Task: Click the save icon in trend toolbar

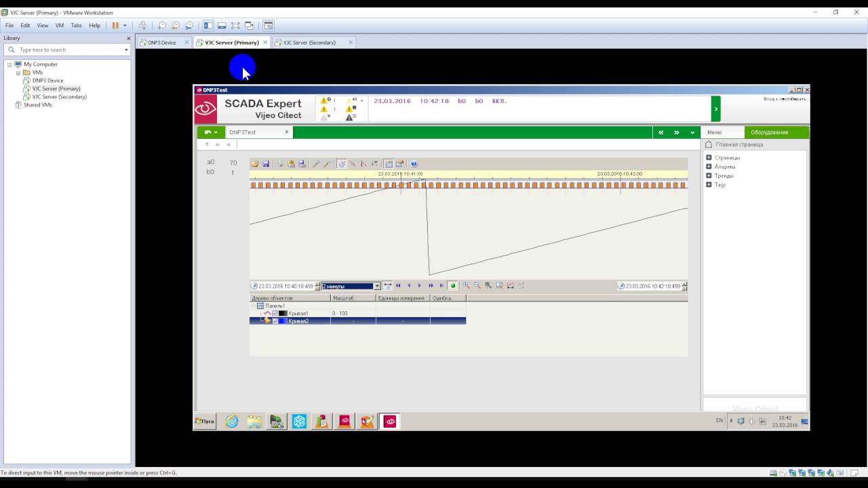Action: tap(265, 164)
